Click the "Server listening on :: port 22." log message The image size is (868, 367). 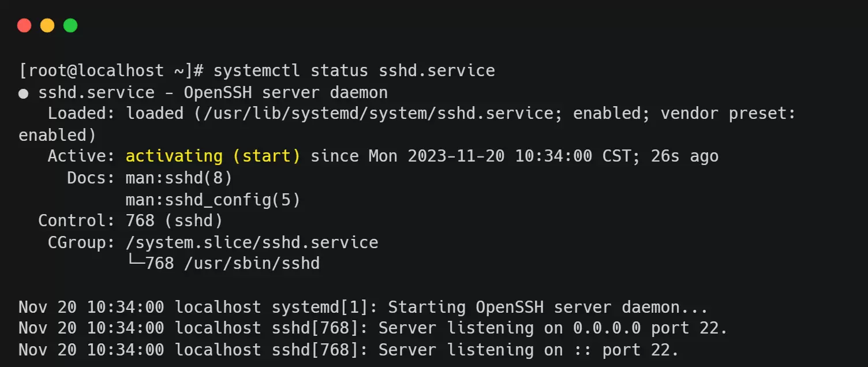[528, 350]
